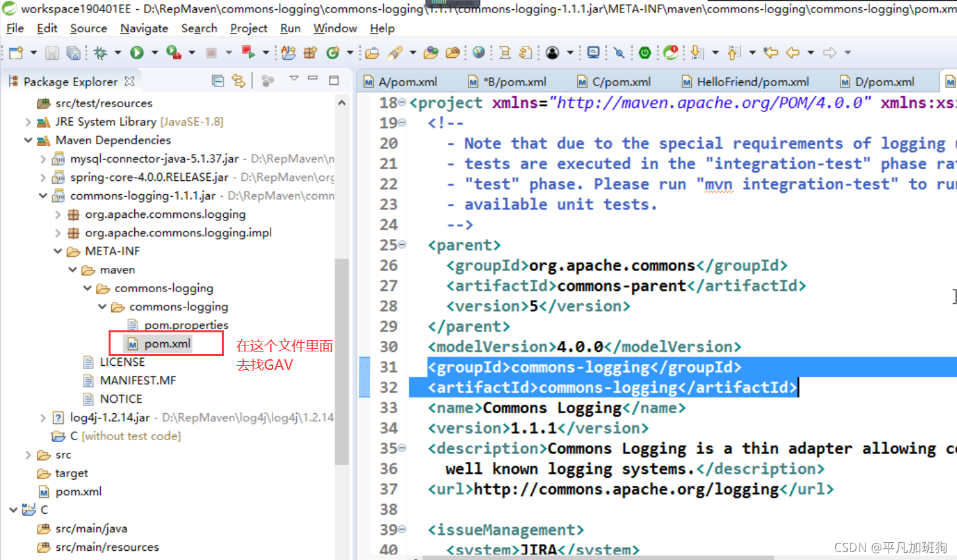Screen dimensions: 957x560
Task: Collapse the Maven Dependencies node
Action: click(28, 140)
